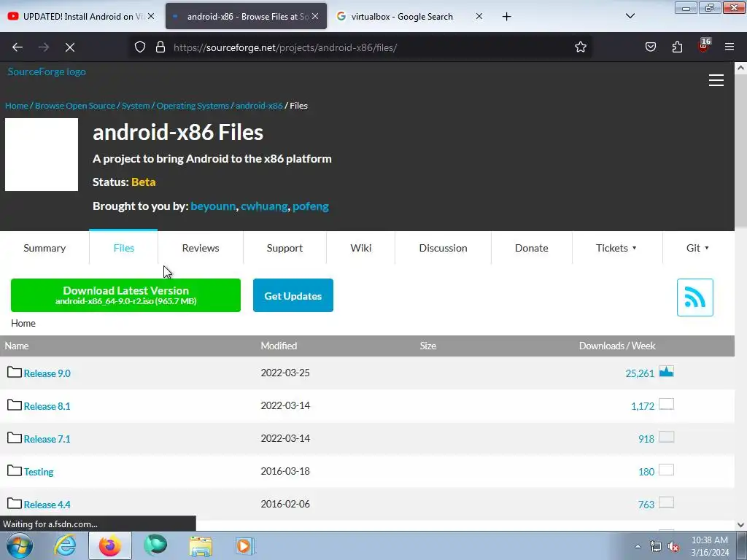
Task: Close the virtualbox Google Search tab
Action: tap(479, 16)
